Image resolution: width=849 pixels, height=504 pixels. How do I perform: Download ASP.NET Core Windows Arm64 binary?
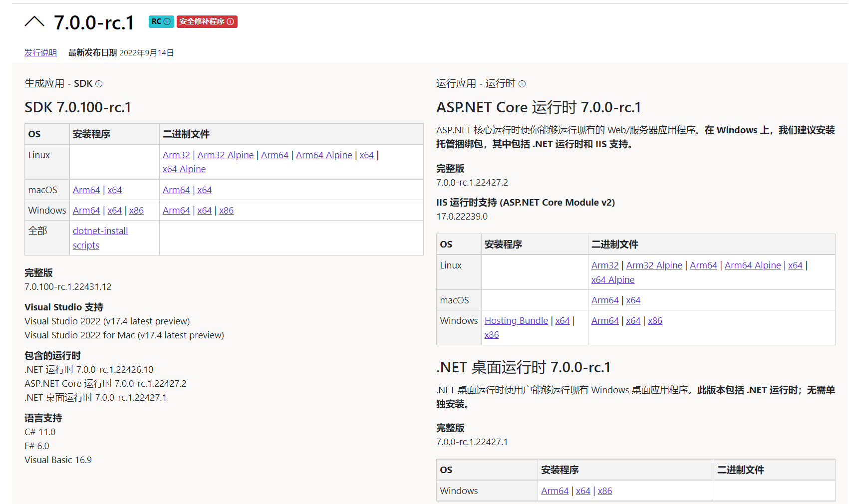(605, 320)
